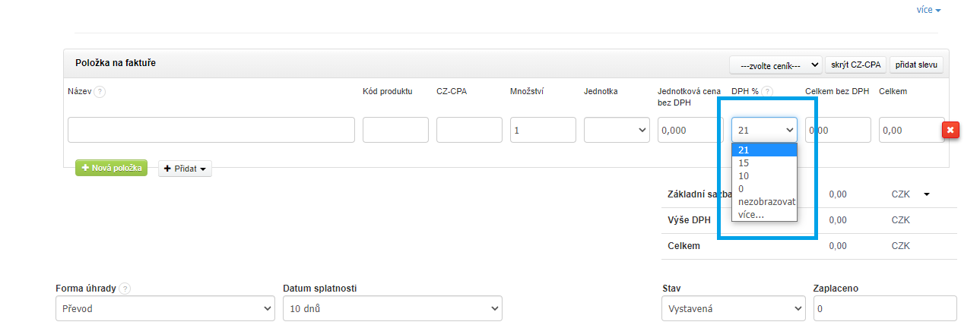The width and height of the screenshot is (980, 325).
Task: Open the Stav status dropdown
Action: (733, 308)
